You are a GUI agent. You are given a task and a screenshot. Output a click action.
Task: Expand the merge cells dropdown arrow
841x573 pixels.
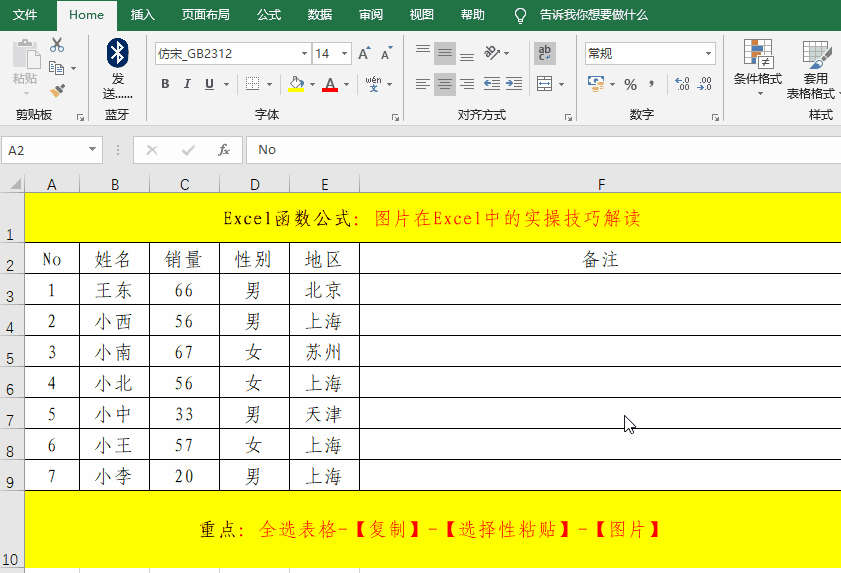point(562,84)
